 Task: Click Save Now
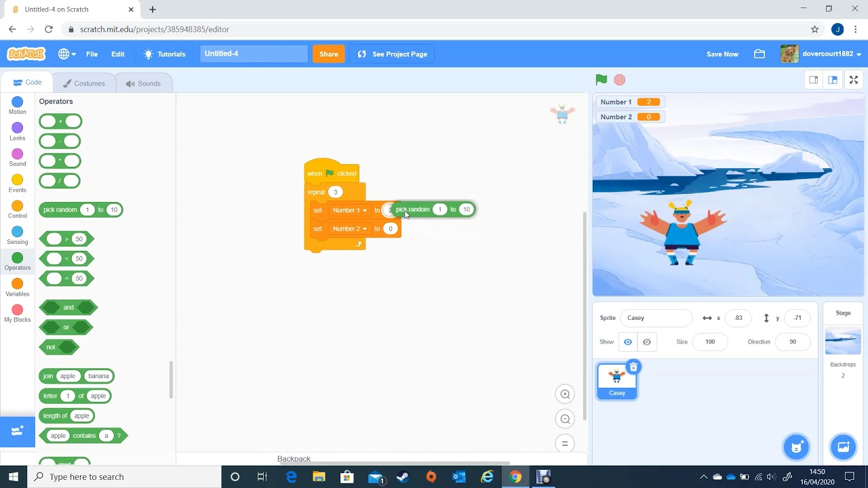[x=722, y=54]
